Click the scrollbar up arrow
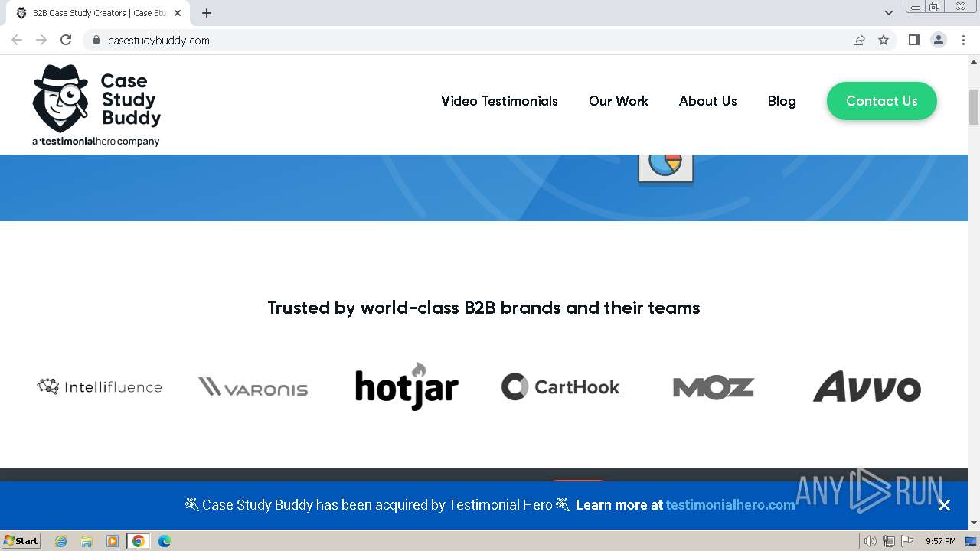The image size is (980, 551). [x=974, y=60]
